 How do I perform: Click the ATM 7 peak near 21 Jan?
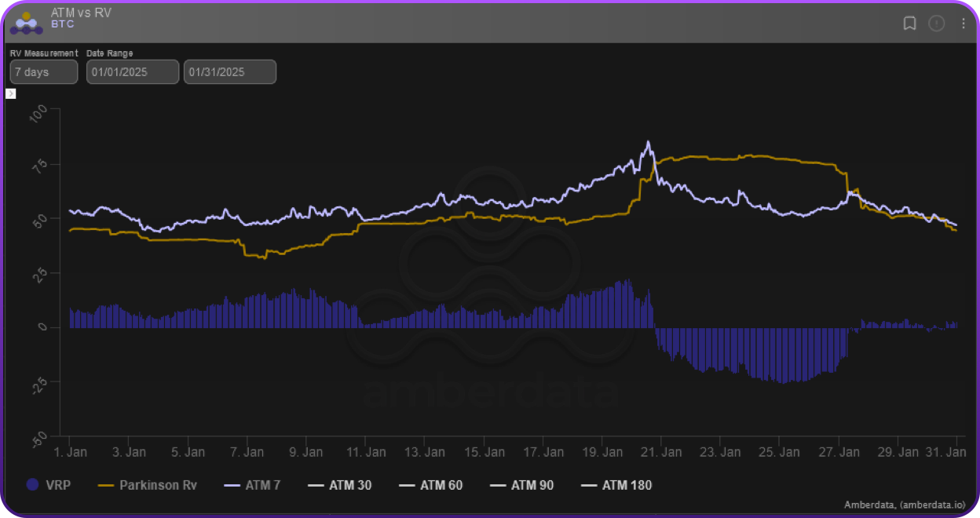[648, 143]
